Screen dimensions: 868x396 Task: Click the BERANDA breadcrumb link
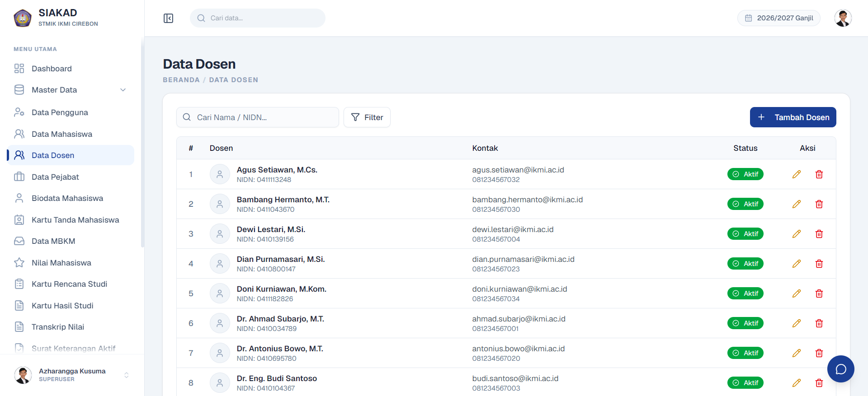181,80
